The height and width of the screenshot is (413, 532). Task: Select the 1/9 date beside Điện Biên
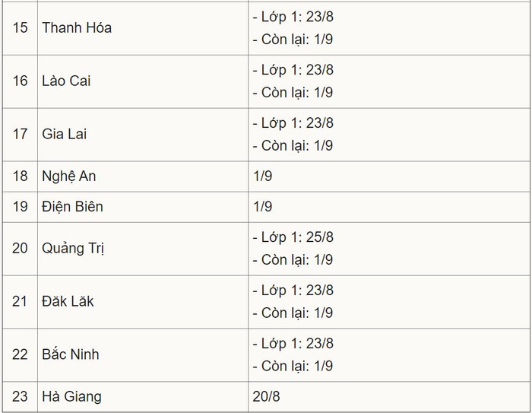(263, 207)
